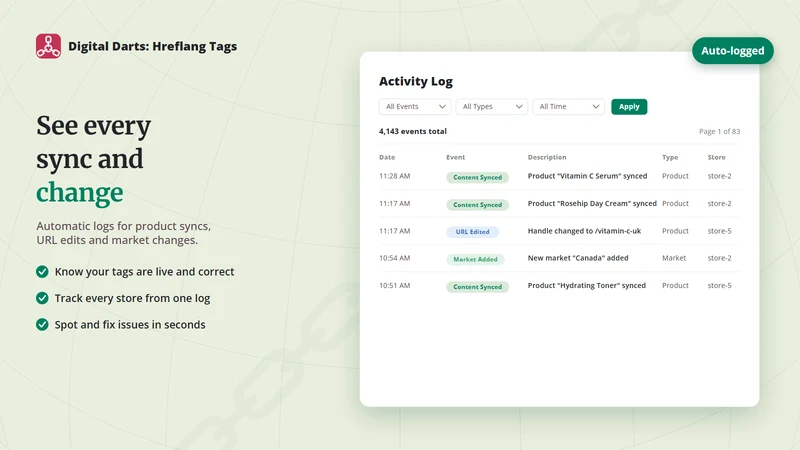Click the Market type cell
The height and width of the screenshot is (450, 800).
click(674, 258)
